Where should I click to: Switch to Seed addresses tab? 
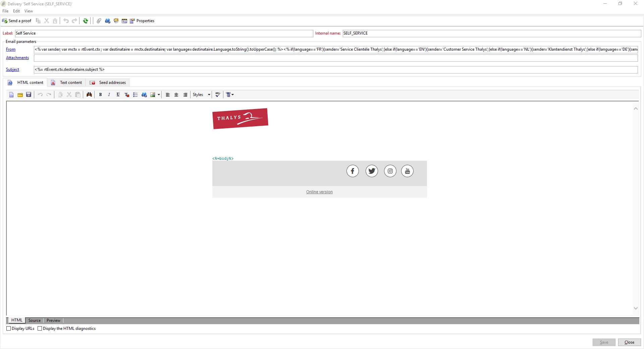pyautogui.click(x=108, y=83)
